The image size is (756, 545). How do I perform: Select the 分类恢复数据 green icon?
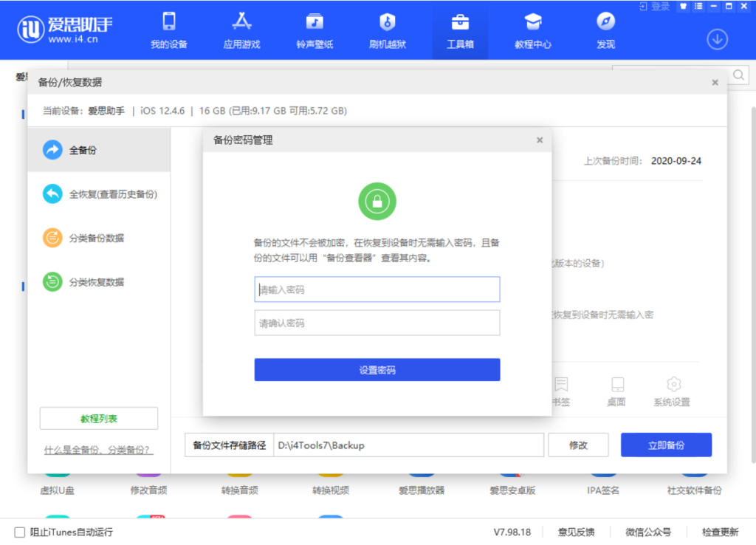[52, 281]
